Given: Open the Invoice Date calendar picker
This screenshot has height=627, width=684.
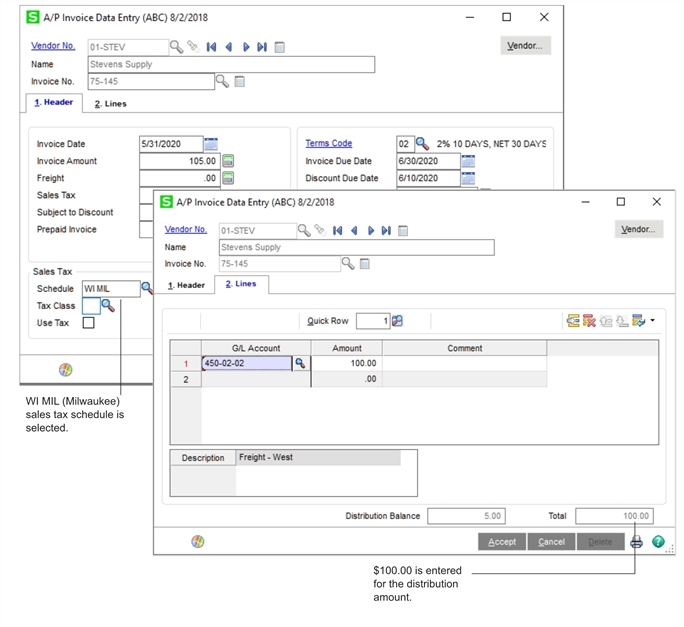Looking at the screenshot, I should 211,144.
